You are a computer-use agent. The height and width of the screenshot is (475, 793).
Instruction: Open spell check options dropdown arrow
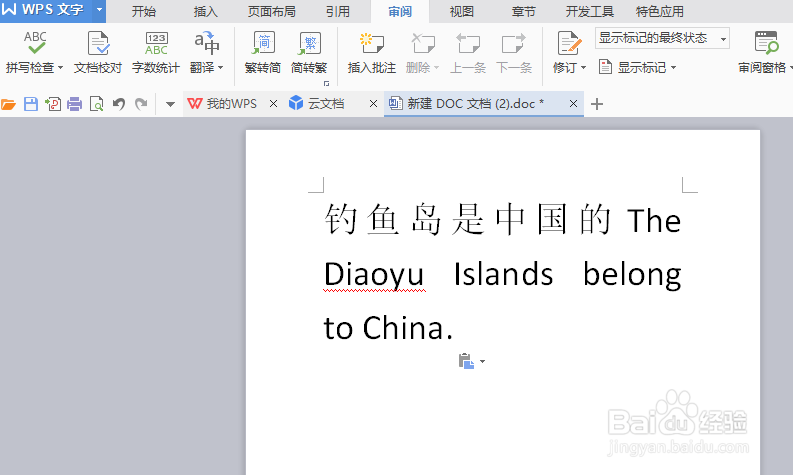[60, 68]
